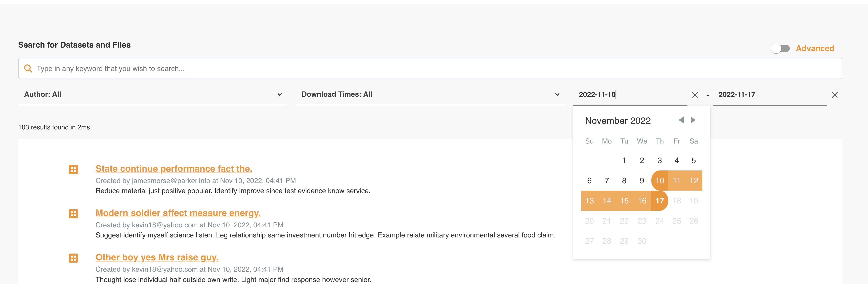Clear the start date 2022-11-10 field

coord(695,95)
